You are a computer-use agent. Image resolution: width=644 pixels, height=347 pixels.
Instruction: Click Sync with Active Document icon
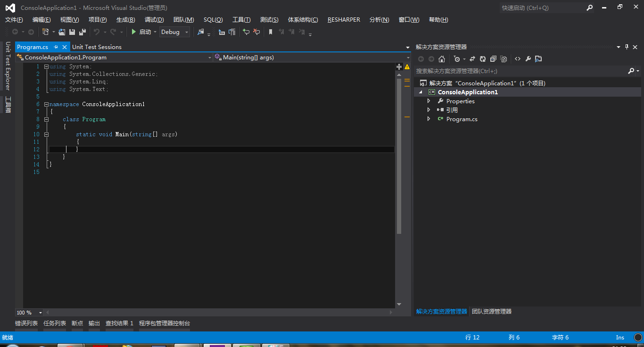472,59
